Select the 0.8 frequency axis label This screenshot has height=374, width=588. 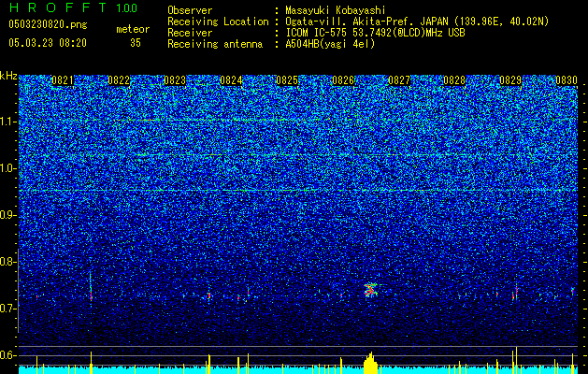tap(7, 262)
